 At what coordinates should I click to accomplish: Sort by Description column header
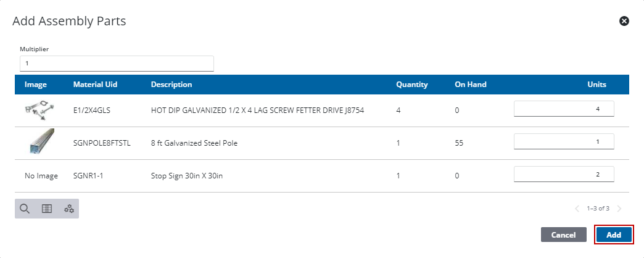[171, 85]
